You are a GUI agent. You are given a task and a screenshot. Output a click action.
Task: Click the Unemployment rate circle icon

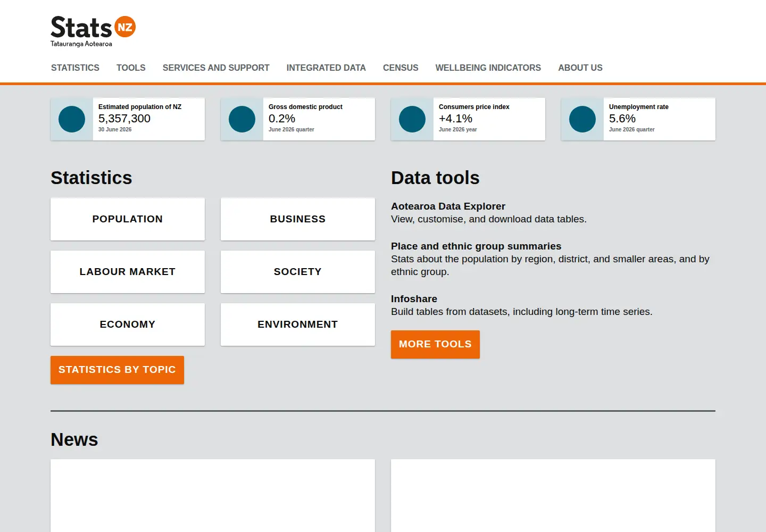[x=582, y=119]
